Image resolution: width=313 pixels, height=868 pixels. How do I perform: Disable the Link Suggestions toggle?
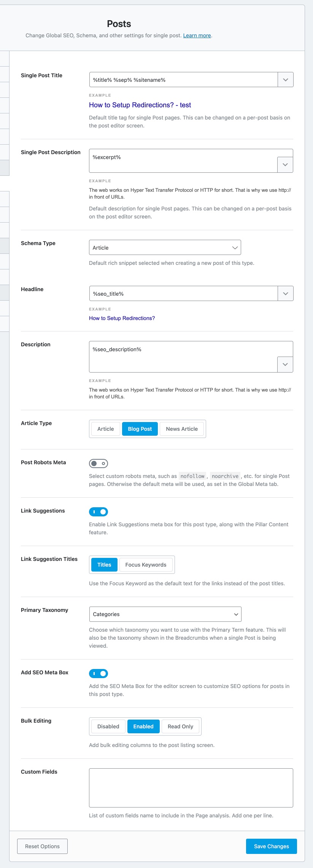tap(99, 512)
